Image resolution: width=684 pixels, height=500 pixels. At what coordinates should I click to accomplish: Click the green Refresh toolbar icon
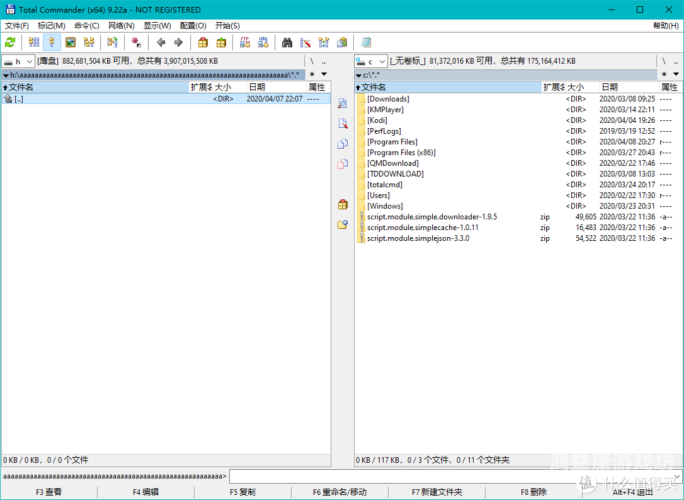tap(10, 42)
